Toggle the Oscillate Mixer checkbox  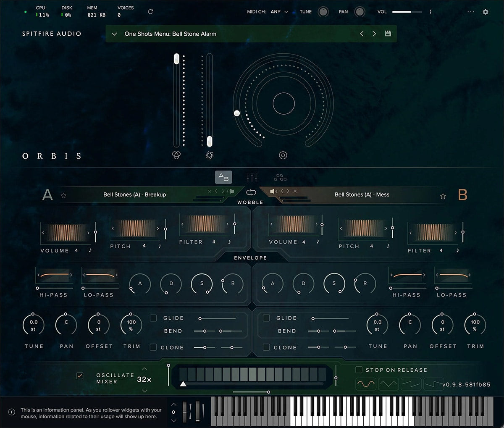80,376
